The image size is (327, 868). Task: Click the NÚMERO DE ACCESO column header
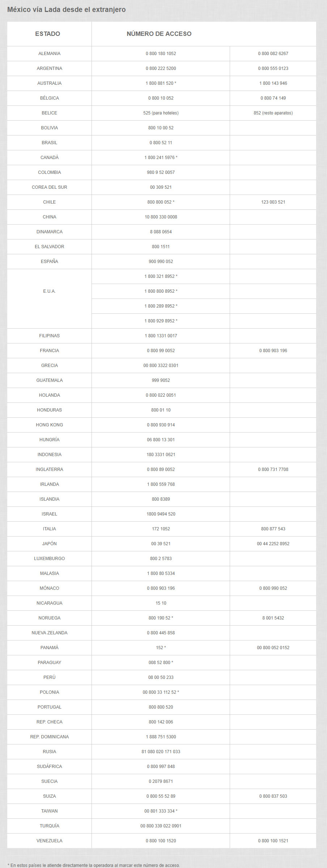(159, 34)
